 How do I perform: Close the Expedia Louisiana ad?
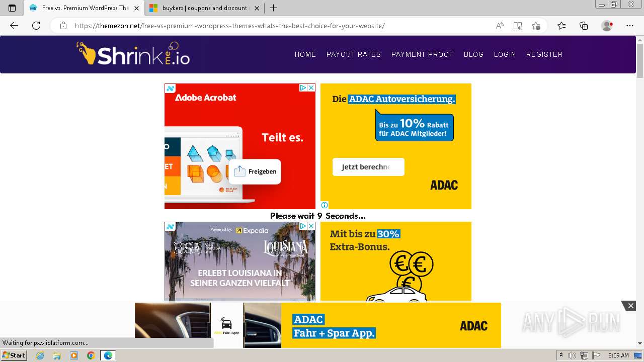[x=311, y=226]
